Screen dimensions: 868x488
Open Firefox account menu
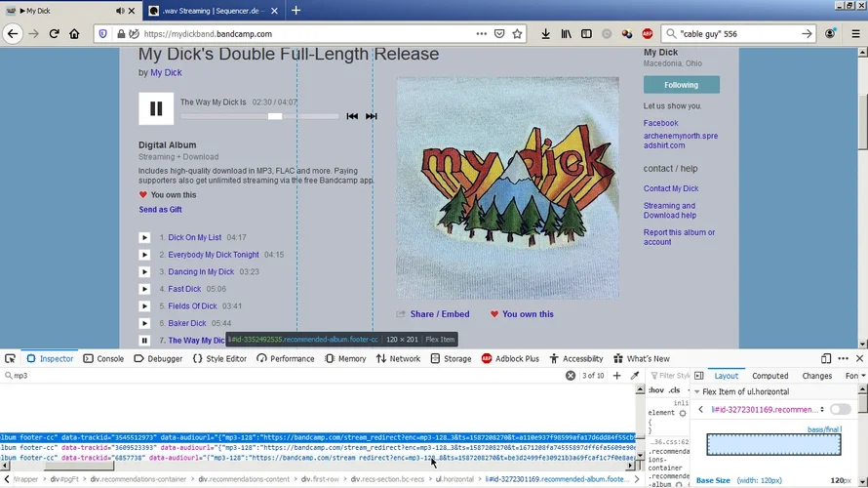(x=830, y=34)
